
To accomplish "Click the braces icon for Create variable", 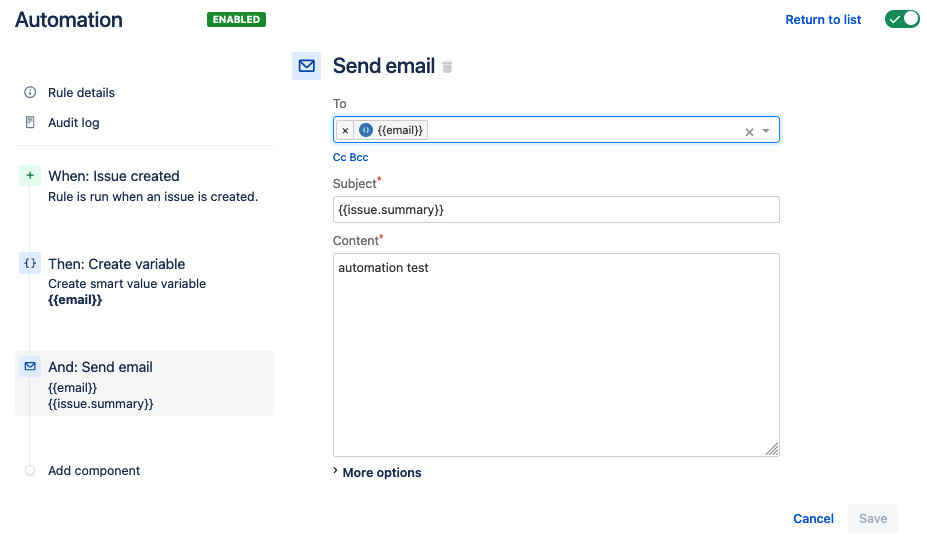I will pos(30,263).
